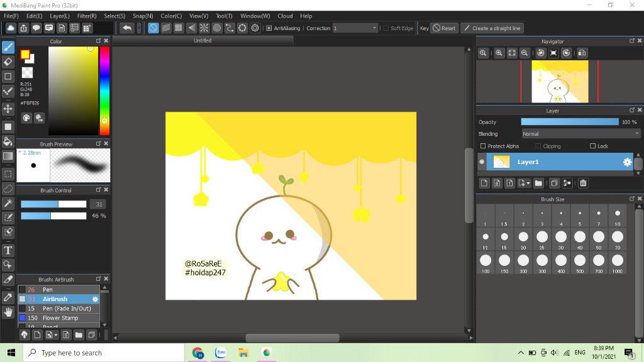Adjust brush opacity 46% slider
Viewport: 644px width, 362px height.
click(53, 216)
